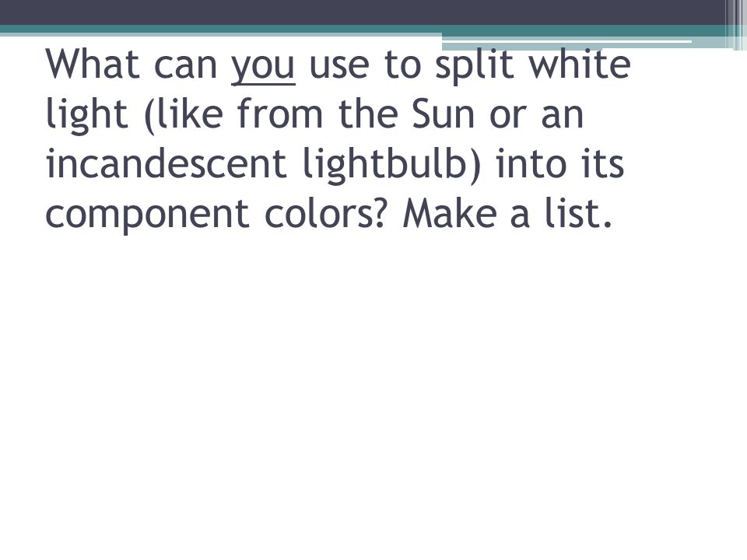The height and width of the screenshot is (560, 747).
Task: Click the word "can" in the first line
Action: 186,67
